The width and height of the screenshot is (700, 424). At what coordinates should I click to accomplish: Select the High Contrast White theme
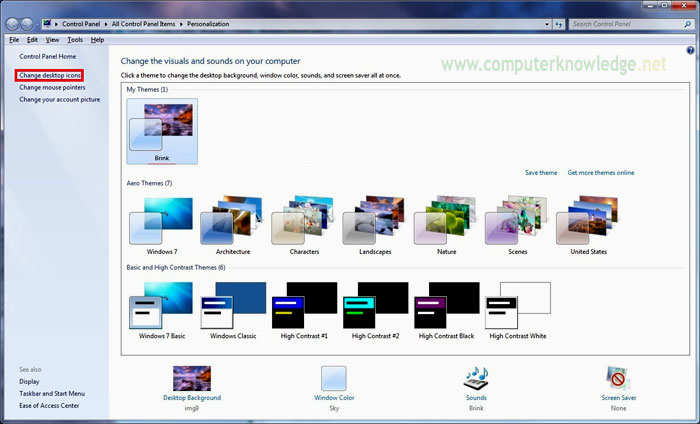pyautogui.click(x=517, y=310)
